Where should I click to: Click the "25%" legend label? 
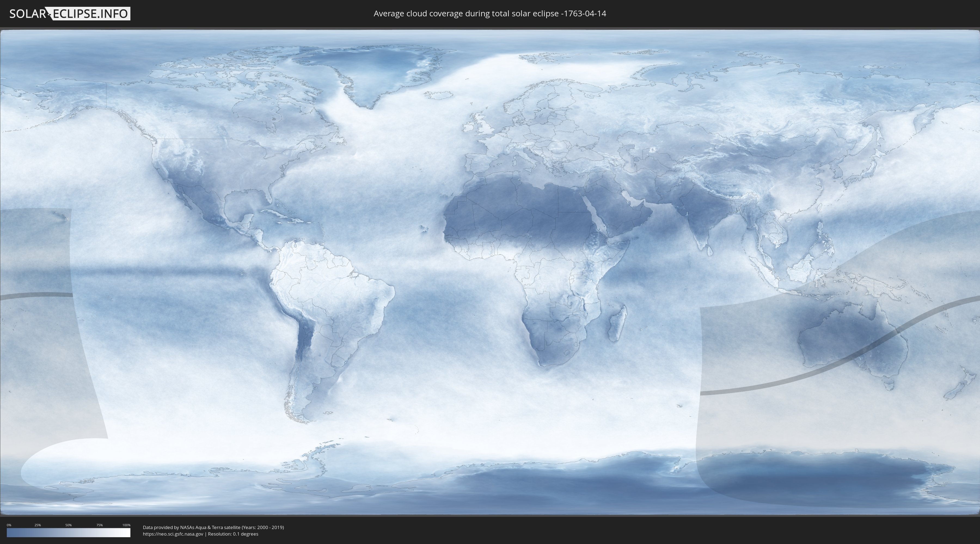click(x=38, y=525)
